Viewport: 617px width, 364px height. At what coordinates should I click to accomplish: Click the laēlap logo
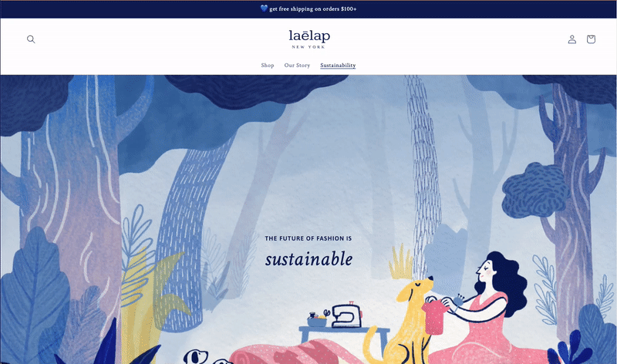pyautogui.click(x=309, y=39)
